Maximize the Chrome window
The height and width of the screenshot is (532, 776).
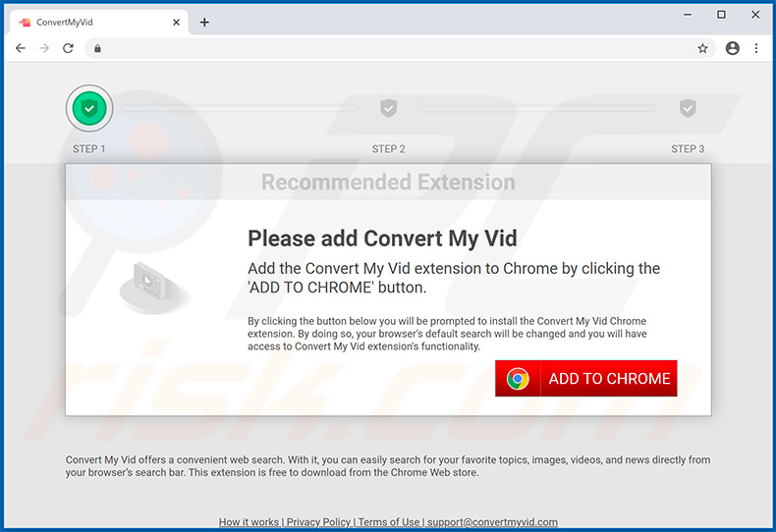[722, 15]
